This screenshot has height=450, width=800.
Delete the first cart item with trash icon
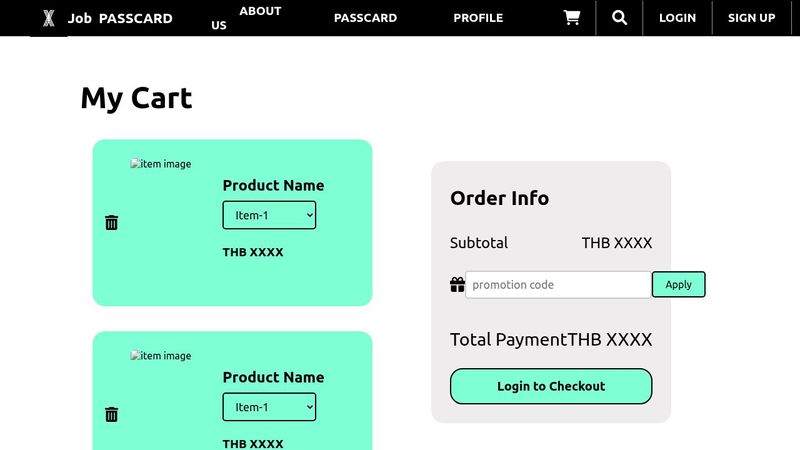coord(112,222)
